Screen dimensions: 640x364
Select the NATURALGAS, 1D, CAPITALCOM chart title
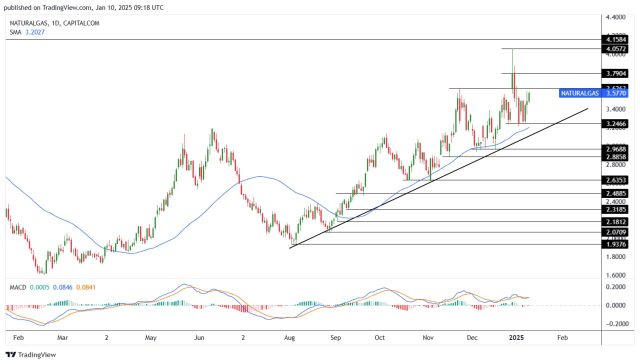(54, 23)
